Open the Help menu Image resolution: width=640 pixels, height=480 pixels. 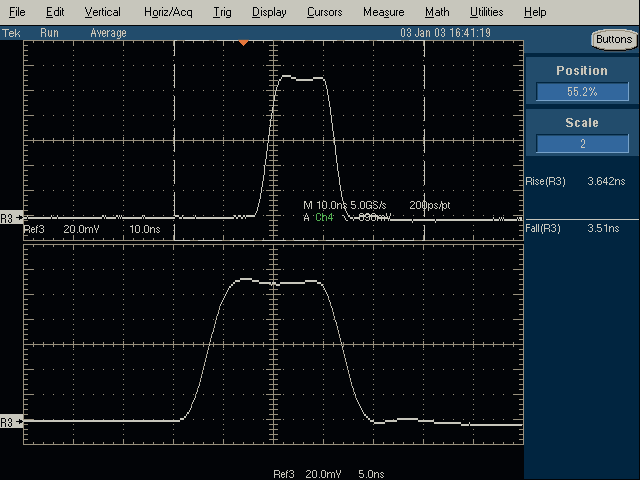pos(535,12)
